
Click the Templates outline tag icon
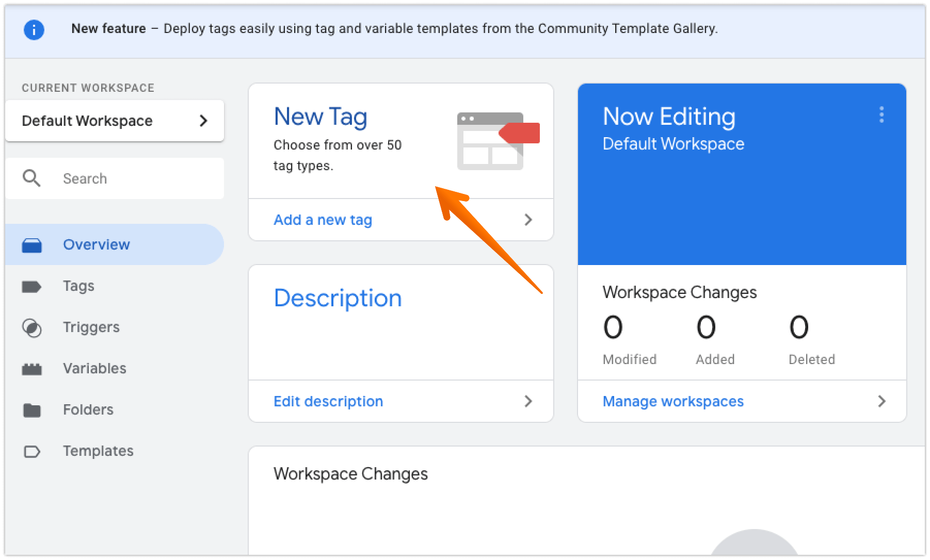pos(32,452)
